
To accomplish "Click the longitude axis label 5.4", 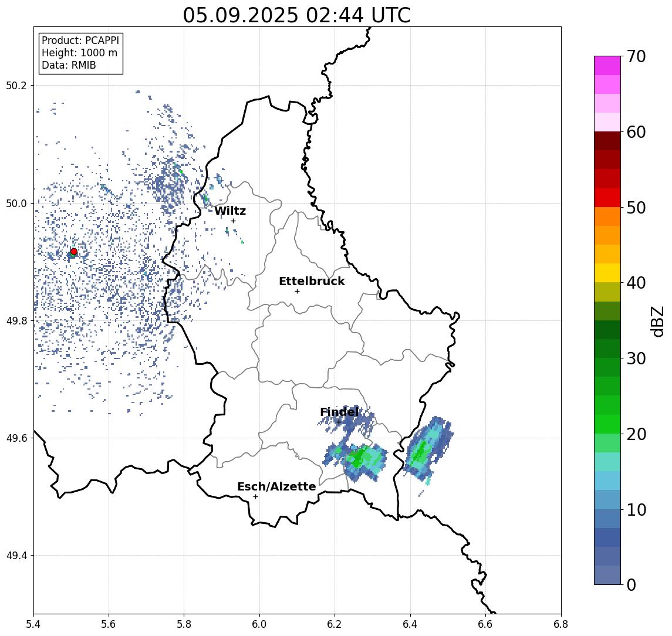I will [34, 624].
